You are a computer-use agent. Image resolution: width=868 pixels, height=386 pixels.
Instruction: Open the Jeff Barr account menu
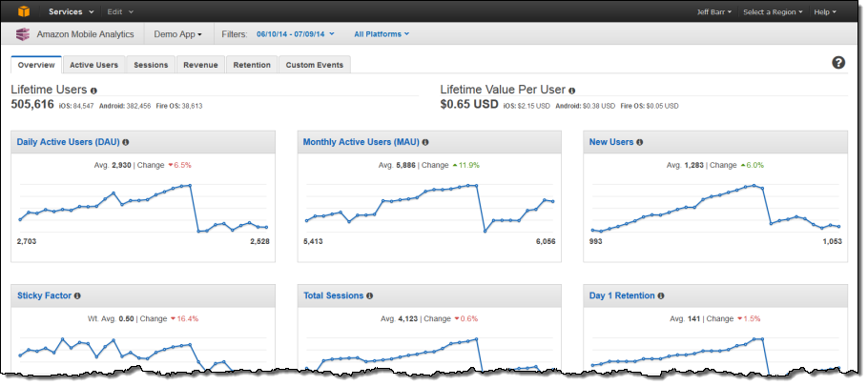coord(716,11)
